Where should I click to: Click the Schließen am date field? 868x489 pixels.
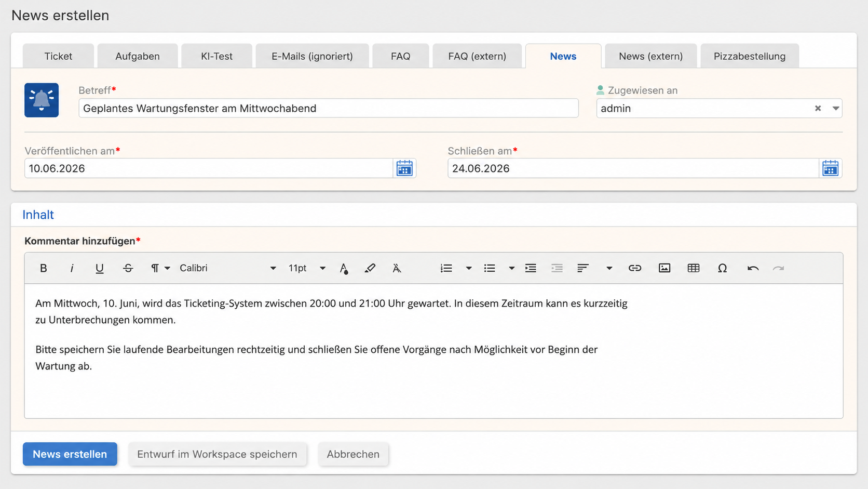click(633, 168)
